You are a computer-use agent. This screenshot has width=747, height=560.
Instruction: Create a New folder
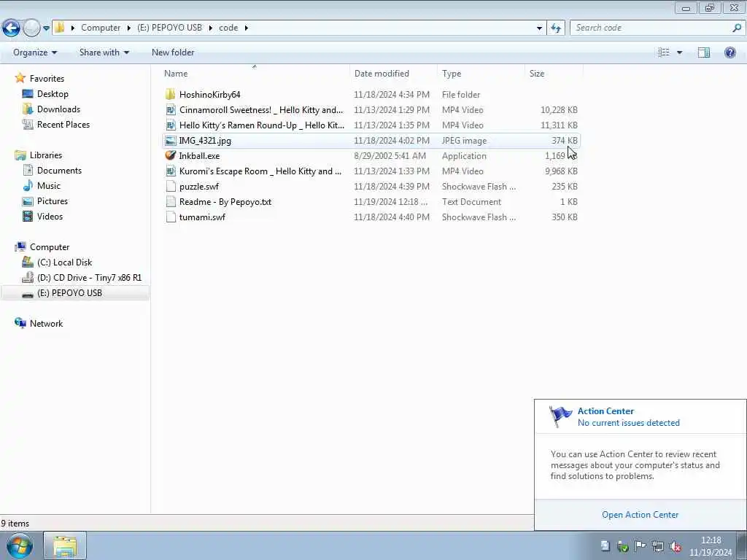[x=172, y=52]
